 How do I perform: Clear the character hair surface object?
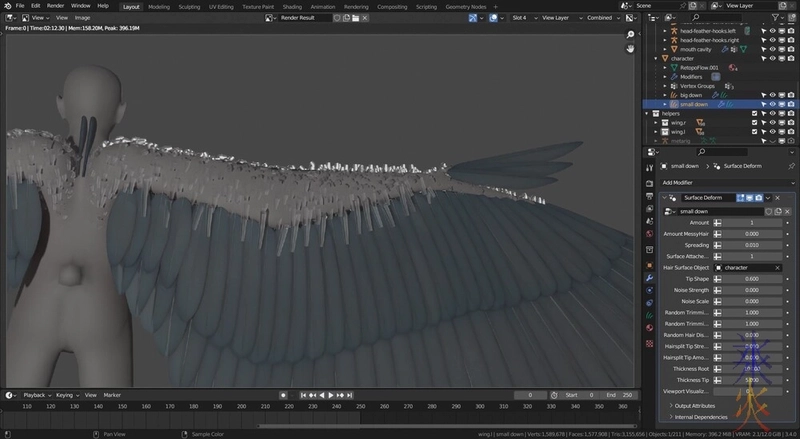pyautogui.click(x=778, y=268)
